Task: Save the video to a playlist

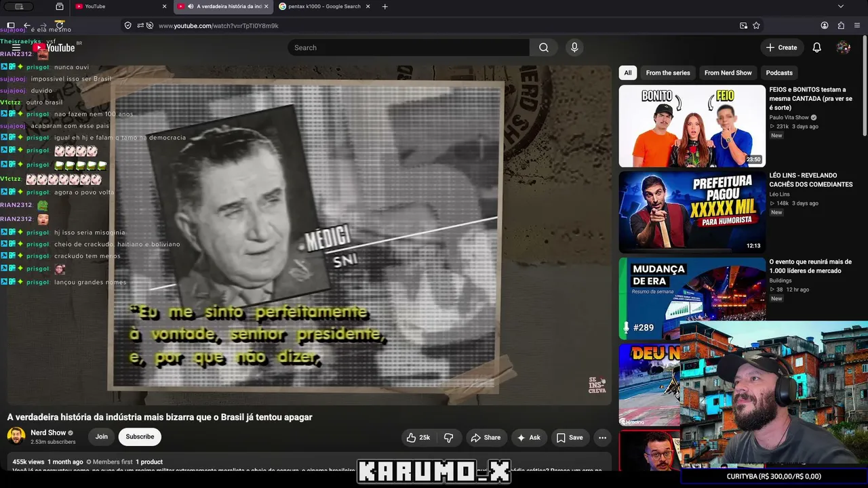Action: coord(570,438)
